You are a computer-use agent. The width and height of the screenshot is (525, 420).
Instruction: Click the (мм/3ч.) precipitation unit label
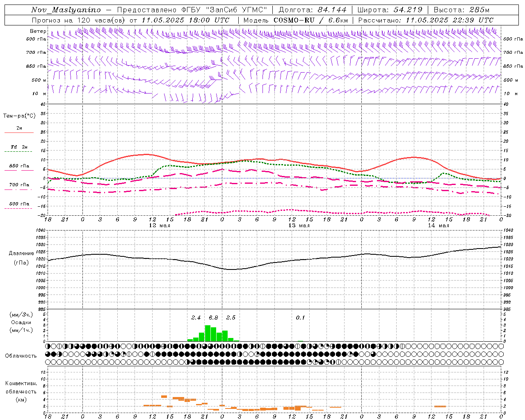(21, 315)
